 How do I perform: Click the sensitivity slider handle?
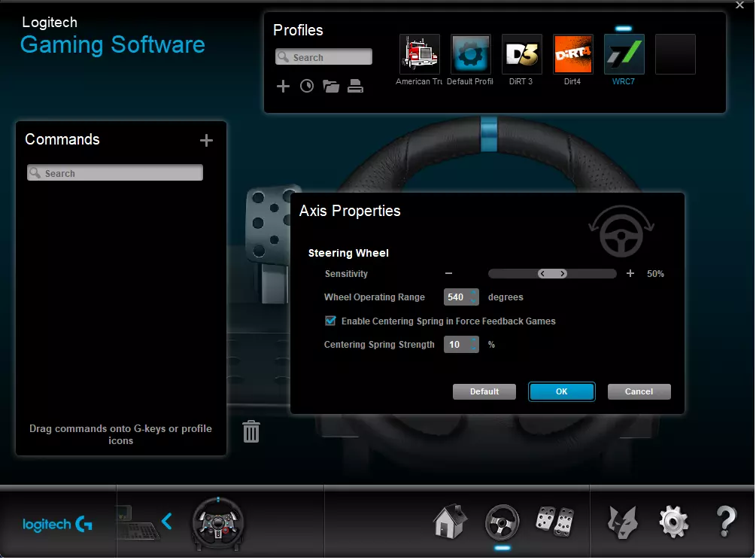(553, 273)
